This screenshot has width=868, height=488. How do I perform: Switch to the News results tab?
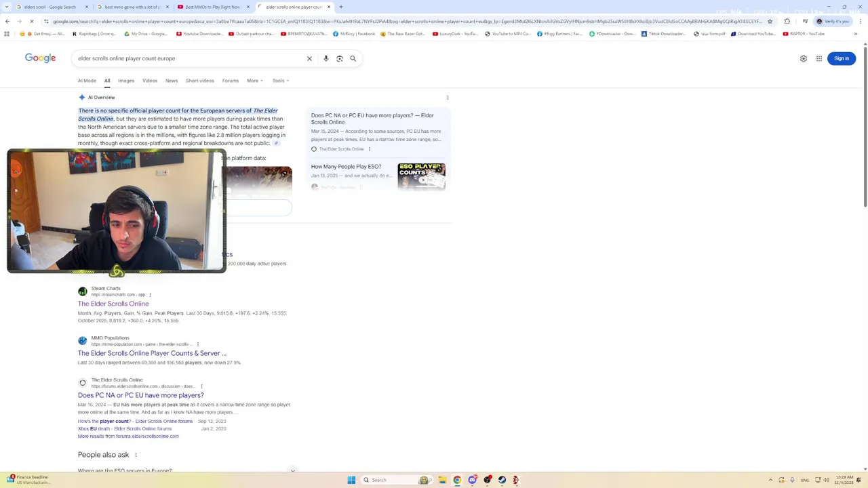tap(172, 81)
